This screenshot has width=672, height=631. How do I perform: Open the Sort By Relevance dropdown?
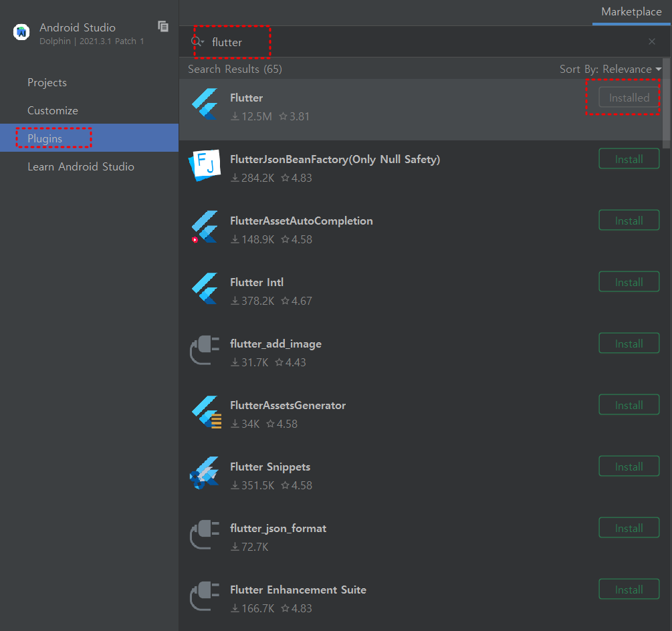[x=610, y=69]
